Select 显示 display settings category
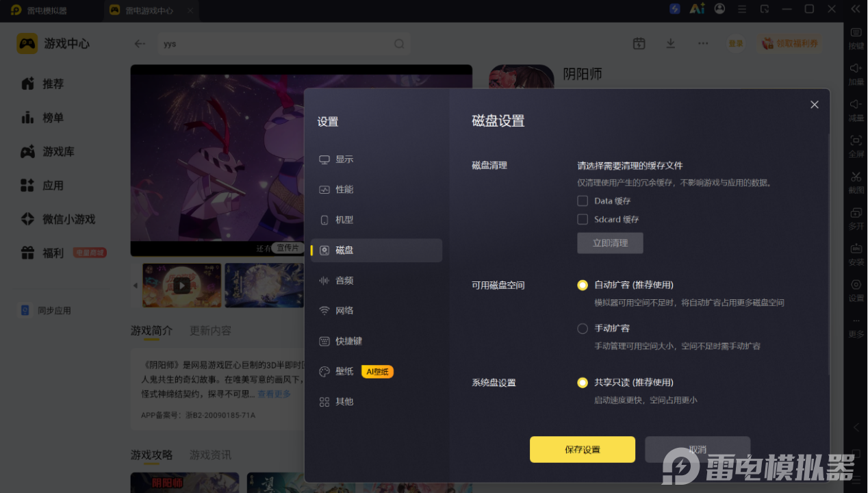 (x=376, y=159)
